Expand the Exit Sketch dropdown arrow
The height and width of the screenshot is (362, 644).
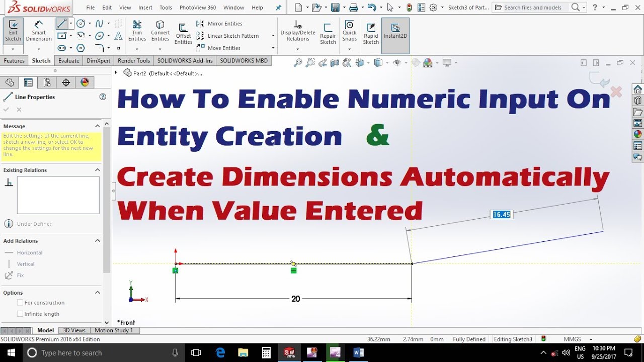click(13, 49)
